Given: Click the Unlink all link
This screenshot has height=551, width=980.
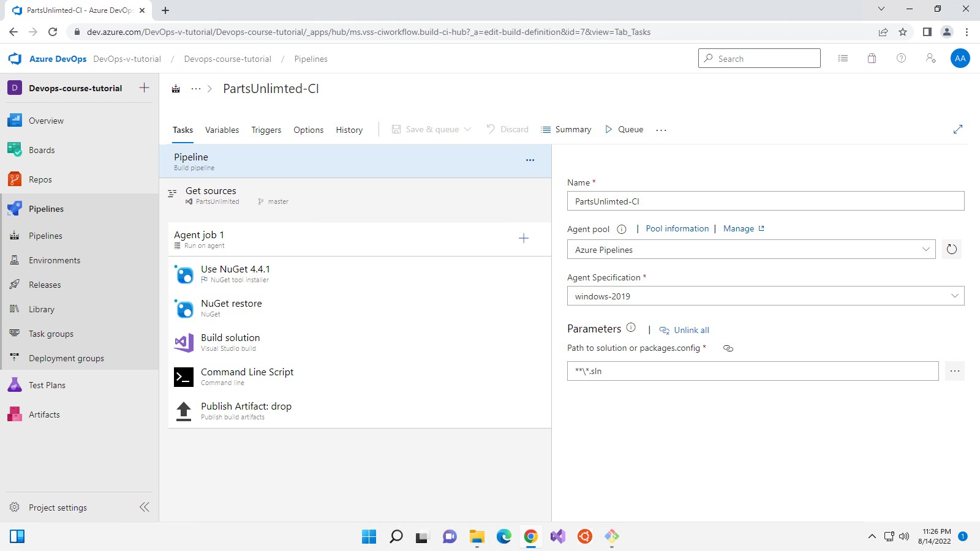Looking at the screenshot, I should pyautogui.click(x=684, y=330).
